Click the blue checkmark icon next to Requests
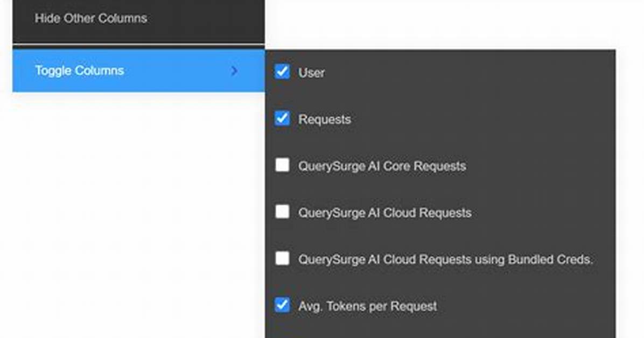 pos(282,118)
